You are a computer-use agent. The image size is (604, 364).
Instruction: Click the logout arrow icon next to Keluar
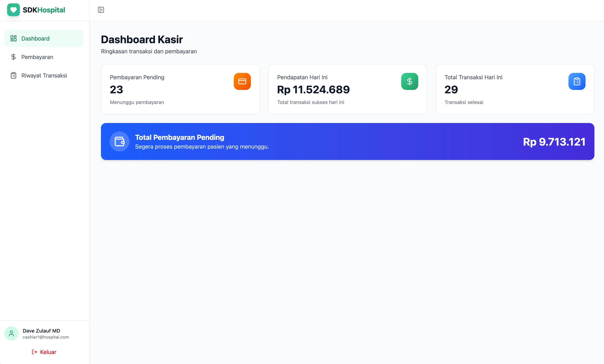coord(34,352)
